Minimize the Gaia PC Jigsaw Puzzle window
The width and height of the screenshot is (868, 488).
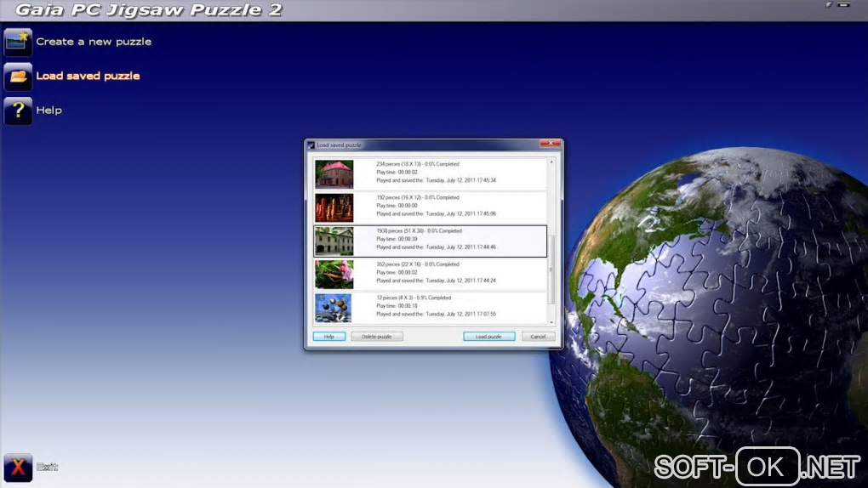(x=843, y=5)
